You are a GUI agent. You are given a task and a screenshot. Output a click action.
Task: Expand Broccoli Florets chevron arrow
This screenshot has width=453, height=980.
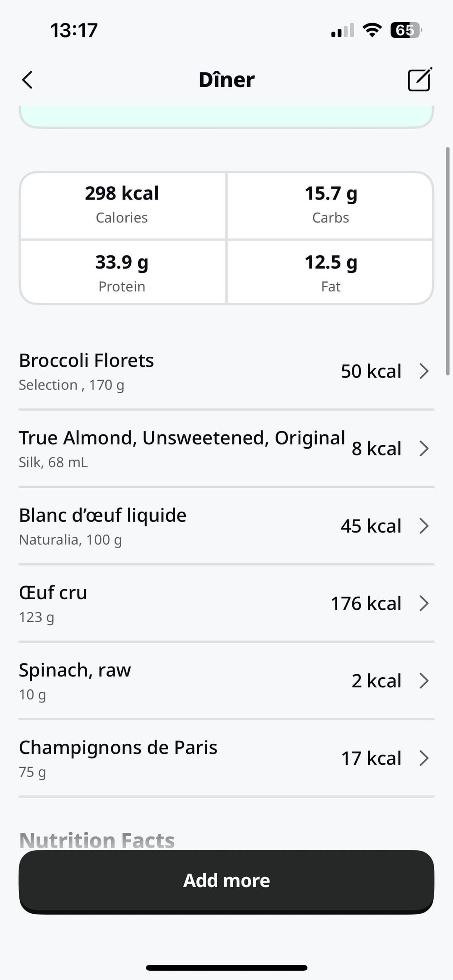point(424,371)
